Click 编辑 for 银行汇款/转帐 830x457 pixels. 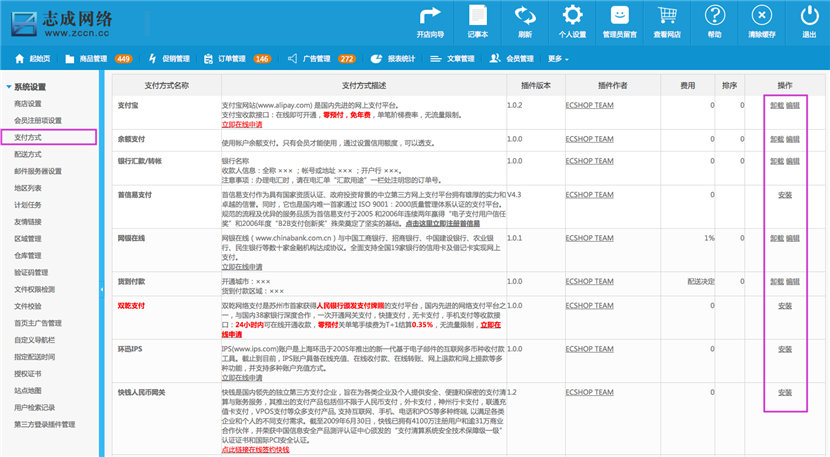pos(792,161)
